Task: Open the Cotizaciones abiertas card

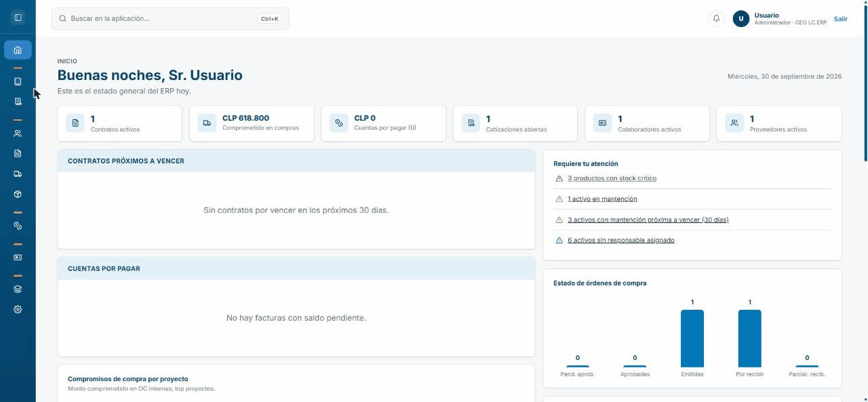Action: [515, 123]
